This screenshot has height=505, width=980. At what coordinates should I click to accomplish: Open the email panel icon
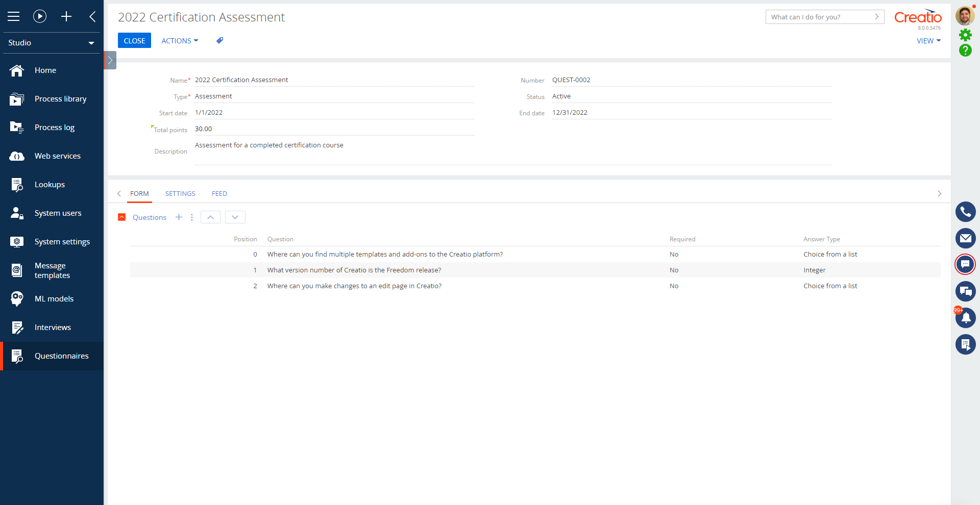click(966, 238)
